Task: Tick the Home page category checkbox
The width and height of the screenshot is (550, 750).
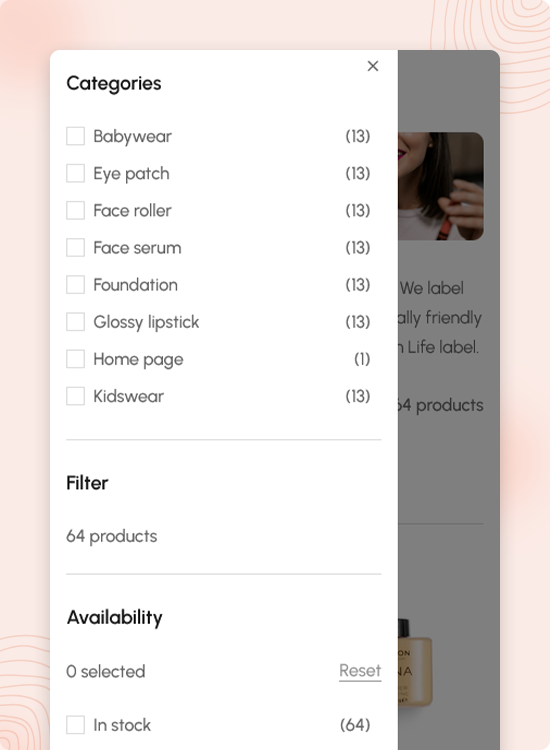Action: tap(76, 359)
